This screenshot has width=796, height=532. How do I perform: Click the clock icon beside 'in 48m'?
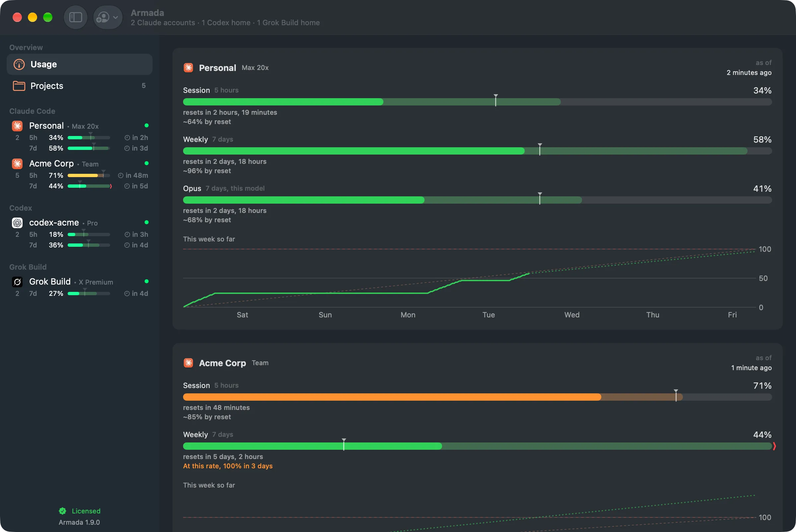[120, 175]
